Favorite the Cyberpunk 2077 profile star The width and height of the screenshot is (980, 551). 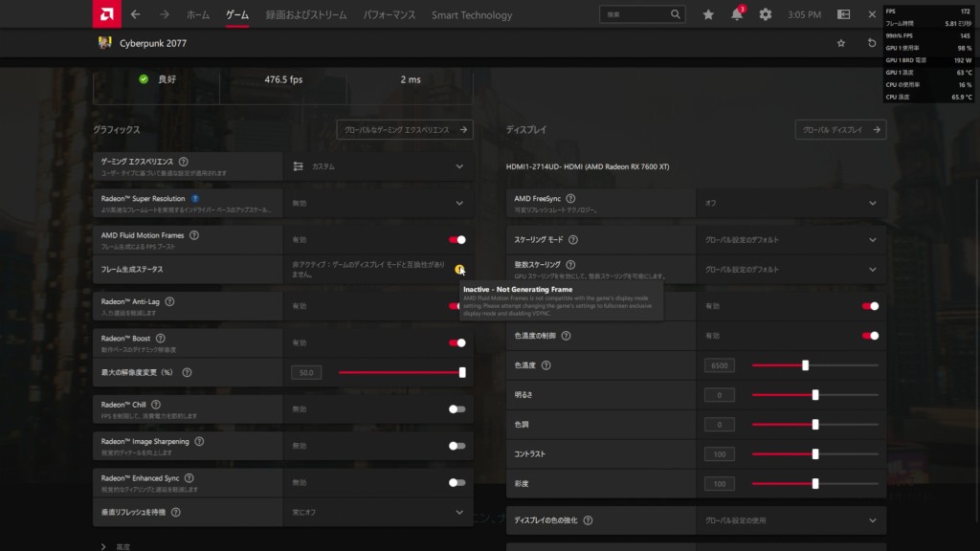[841, 43]
